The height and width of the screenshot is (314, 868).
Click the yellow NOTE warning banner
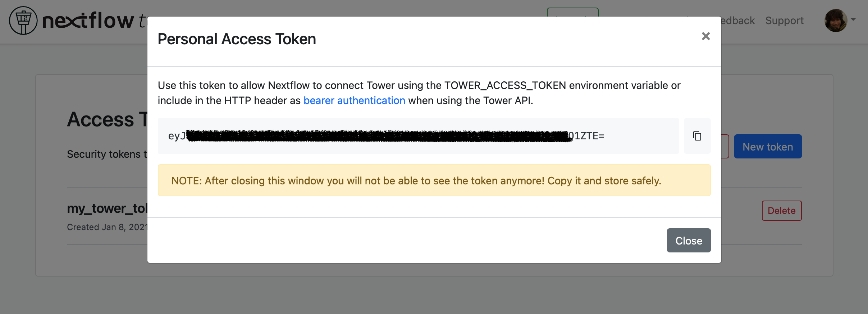(434, 180)
